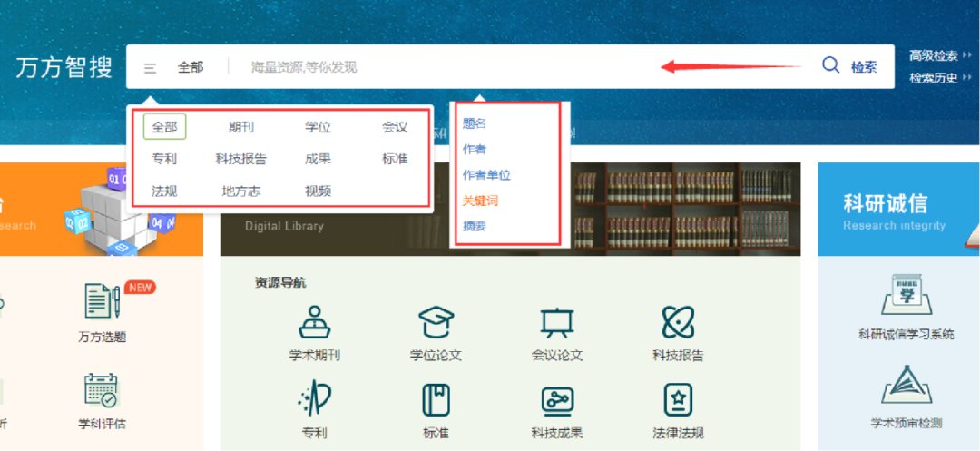Open the 学位论文 graduation cap icon
Image resolution: width=980 pixels, height=451 pixels.
coord(436,322)
